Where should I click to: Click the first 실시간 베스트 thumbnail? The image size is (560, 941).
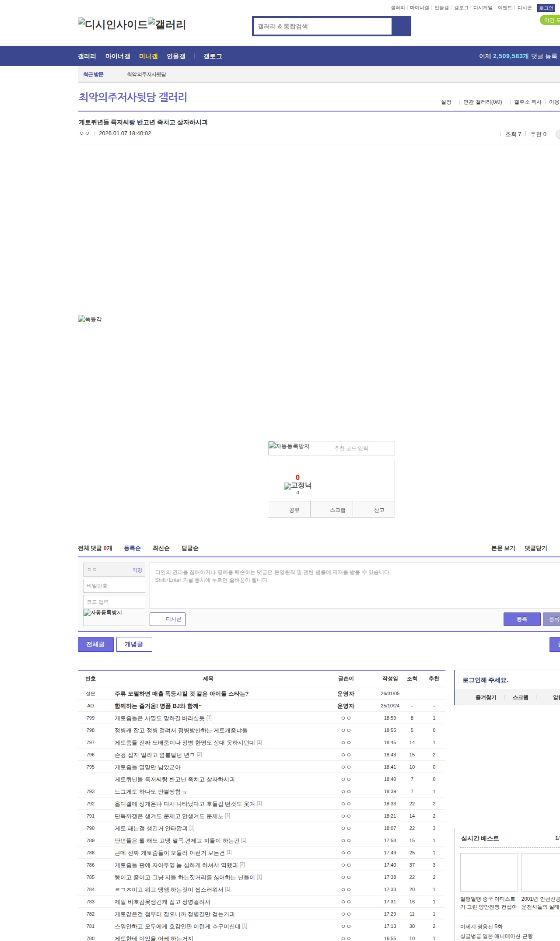point(489,872)
